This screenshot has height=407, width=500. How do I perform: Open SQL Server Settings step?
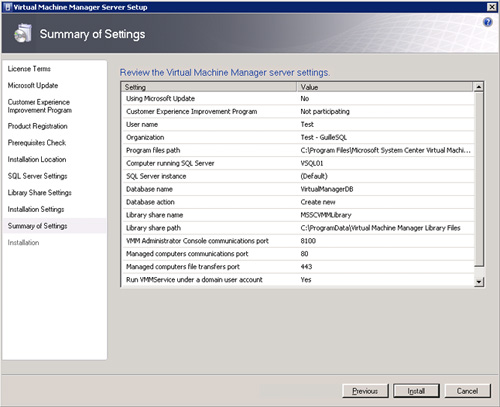click(x=38, y=176)
